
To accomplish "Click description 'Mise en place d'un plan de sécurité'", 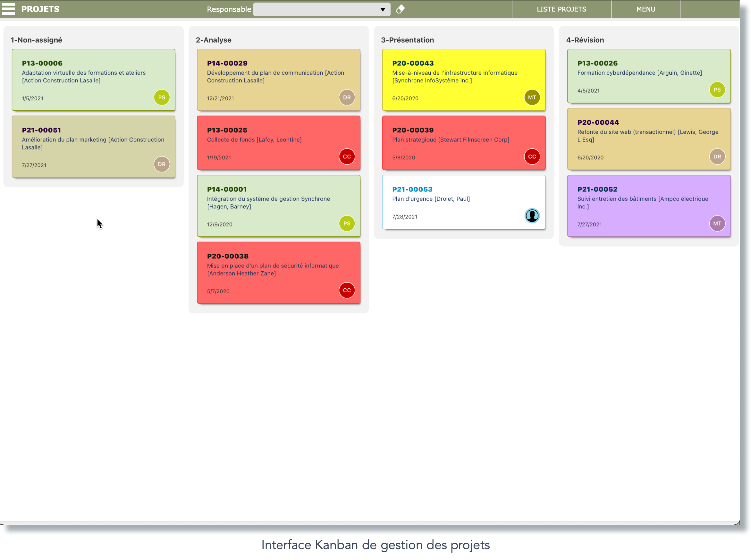I will 255,266.
